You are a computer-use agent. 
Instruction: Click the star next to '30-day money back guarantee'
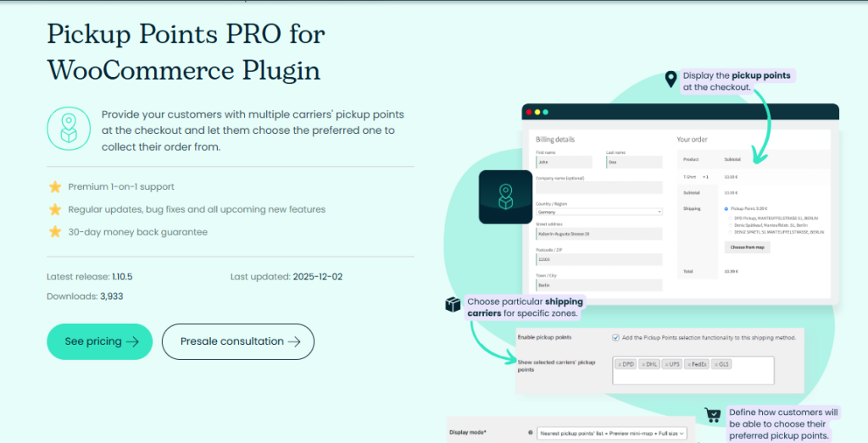point(55,232)
